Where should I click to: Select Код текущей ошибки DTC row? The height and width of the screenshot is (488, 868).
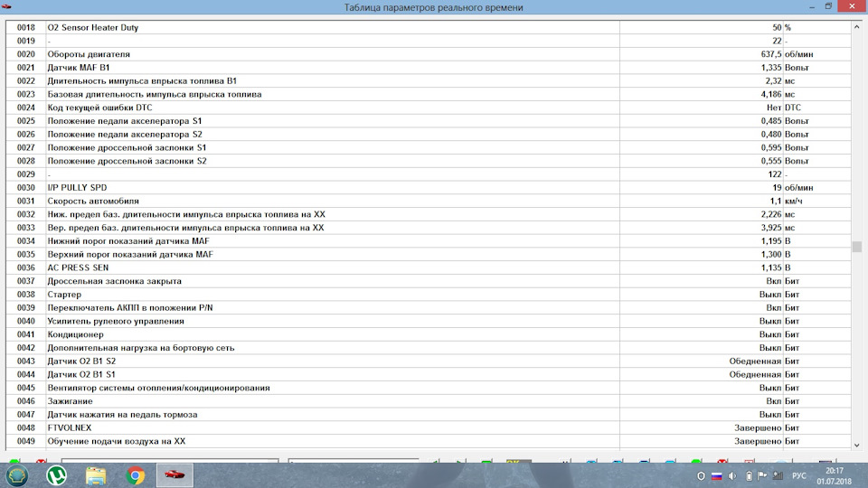coord(429,108)
